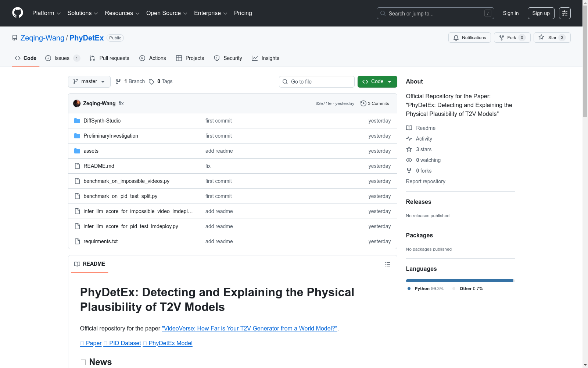Open the latest 'fix' commit message

(121, 103)
